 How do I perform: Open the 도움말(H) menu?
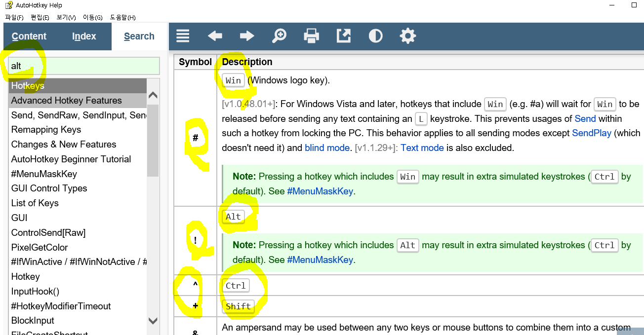[122, 17]
